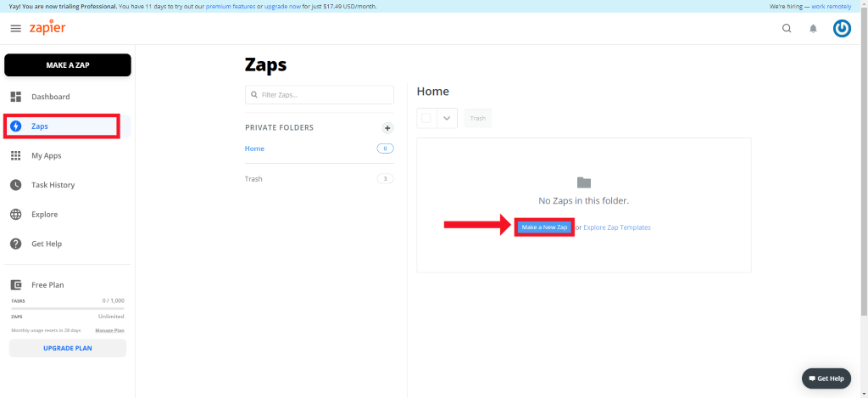Screen dimensions: 868x398
Task: Click the MAKE A ZAP button
Action: pos(68,64)
